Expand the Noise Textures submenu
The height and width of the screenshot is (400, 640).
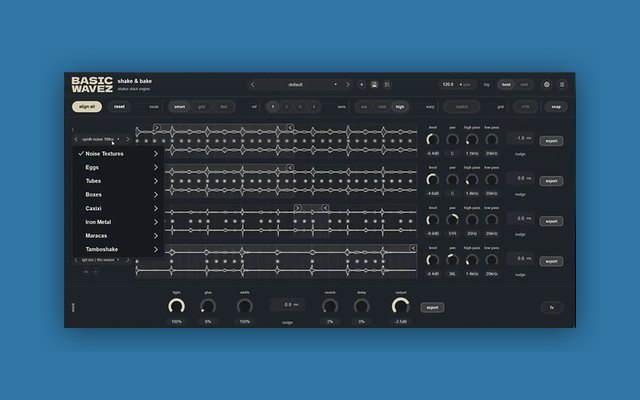[x=118, y=153]
